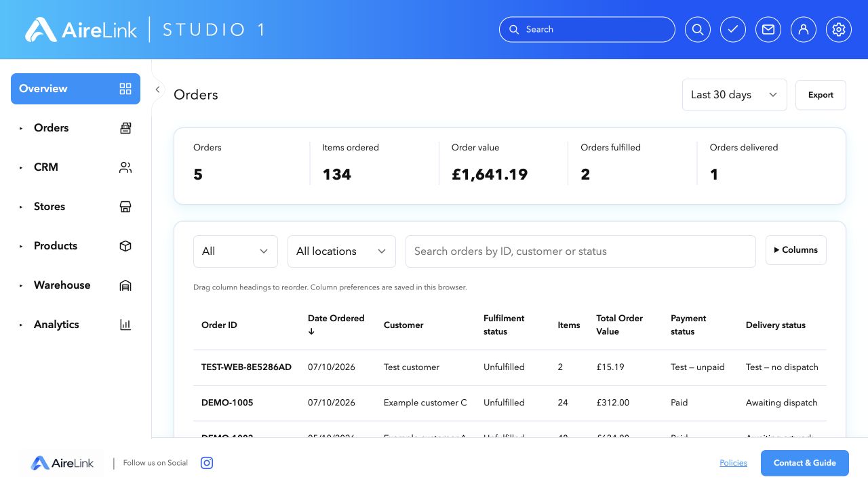Click the Orders sidebar icon
868x488 pixels.
click(x=125, y=128)
